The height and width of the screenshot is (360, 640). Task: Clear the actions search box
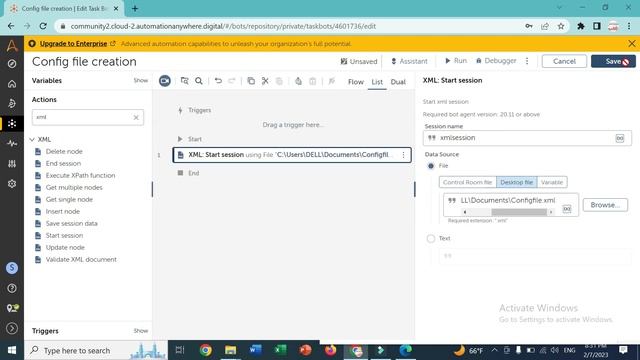(136, 118)
